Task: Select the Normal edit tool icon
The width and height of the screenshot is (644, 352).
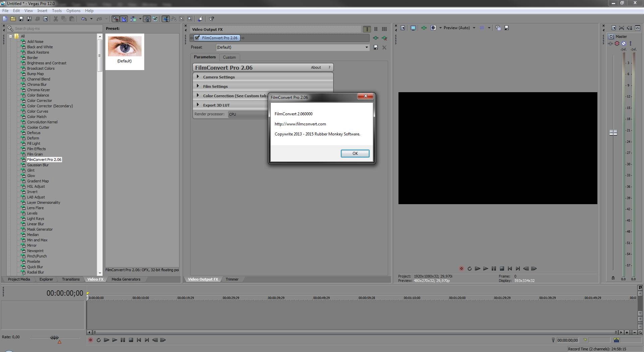Action: point(166,19)
